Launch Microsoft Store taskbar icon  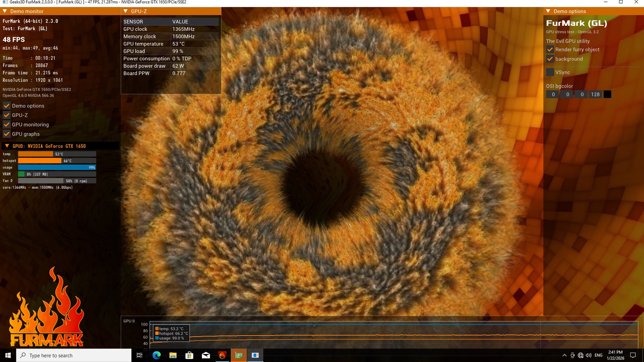pyautogui.click(x=189, y=355)
